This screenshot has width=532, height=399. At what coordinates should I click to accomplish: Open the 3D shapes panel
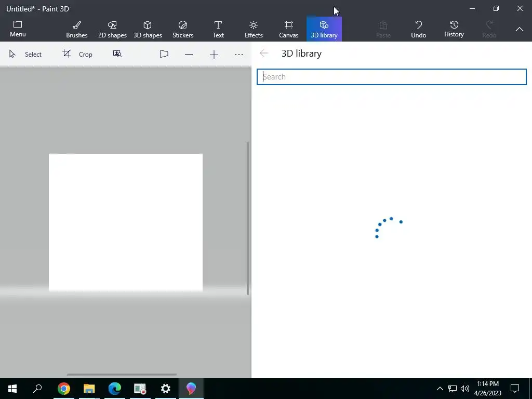[148, 30]
